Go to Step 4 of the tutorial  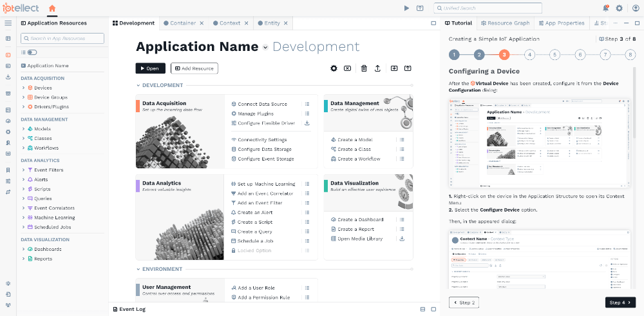tap(620, 302)
